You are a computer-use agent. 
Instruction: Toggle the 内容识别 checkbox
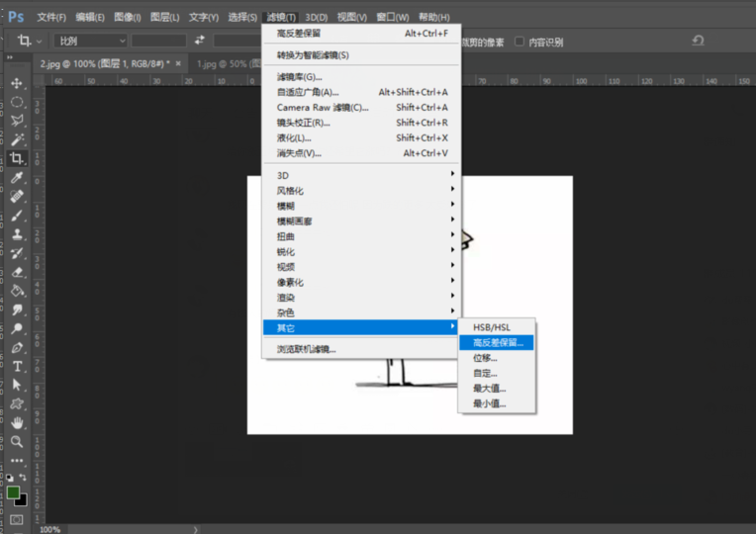520,42
